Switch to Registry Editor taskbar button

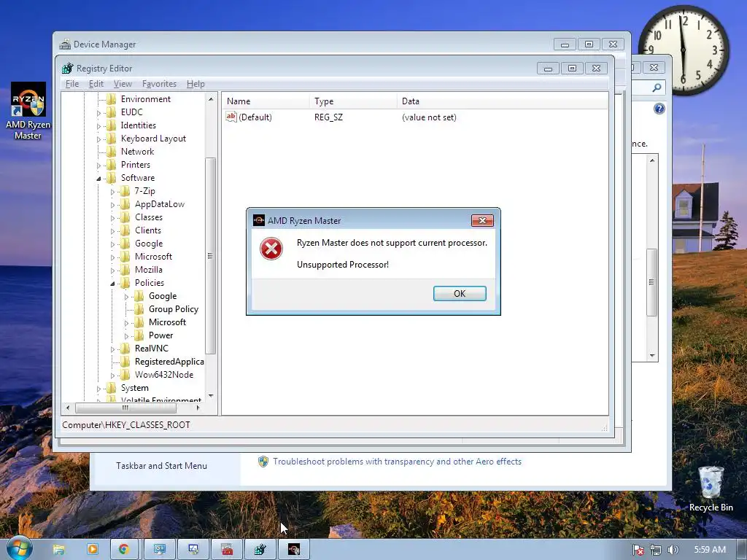tap(260, 550)
